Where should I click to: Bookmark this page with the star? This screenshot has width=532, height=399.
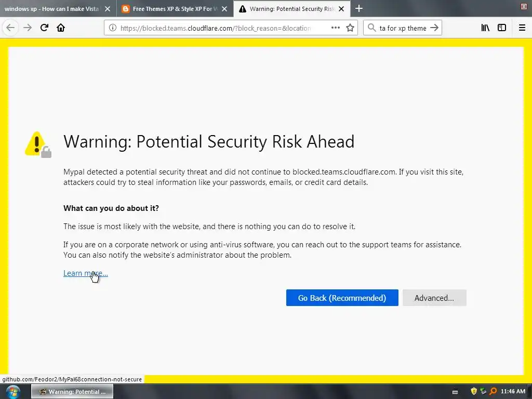[x=350, y=28]
